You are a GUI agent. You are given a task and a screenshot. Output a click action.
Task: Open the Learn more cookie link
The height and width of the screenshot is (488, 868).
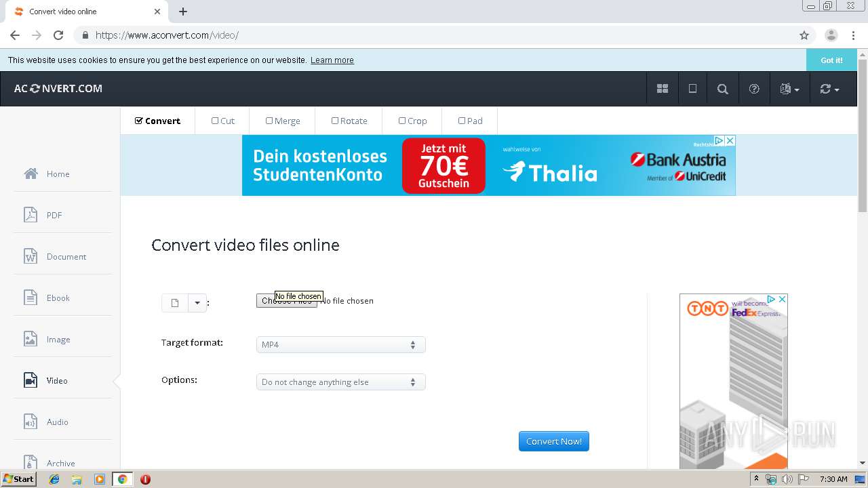pos(332,60)
